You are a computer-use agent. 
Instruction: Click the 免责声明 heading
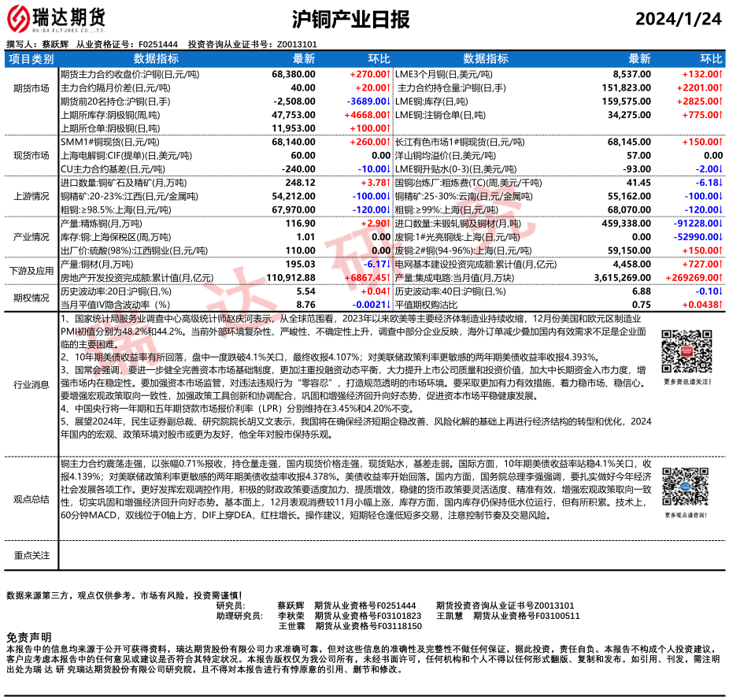(x=29, y=637)
